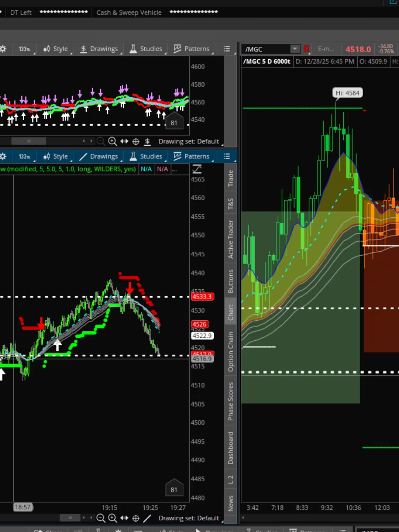399x532 pixels.
Task: Click the 18:57 time marker on lower chart
Action: click(x=23, y=507)
